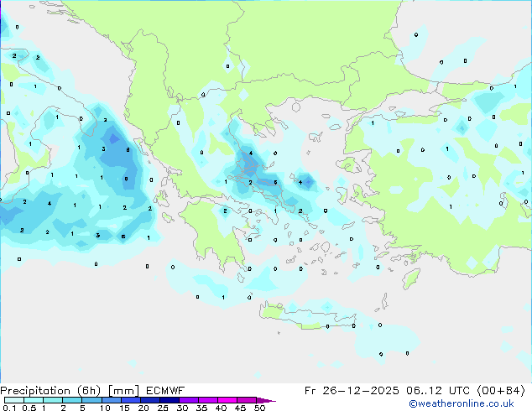Select the 35–40 mm legend color swatch

click(208, 400)
